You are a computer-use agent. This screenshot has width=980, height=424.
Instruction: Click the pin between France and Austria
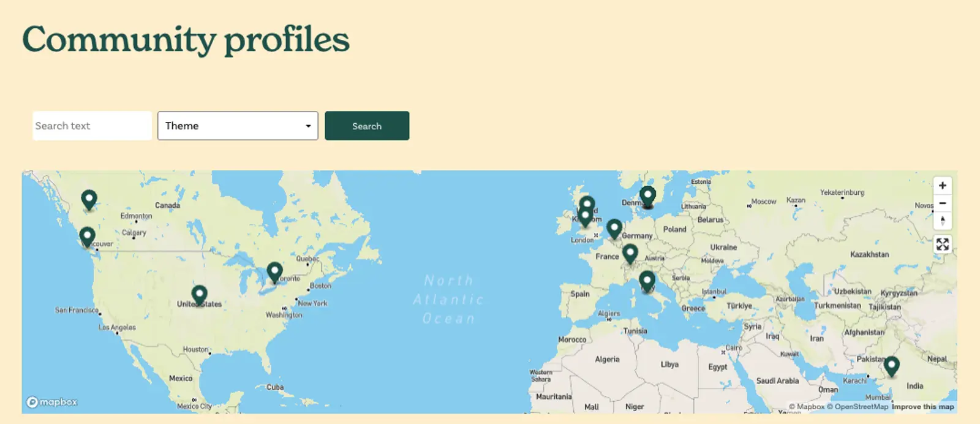pos(630,253)
